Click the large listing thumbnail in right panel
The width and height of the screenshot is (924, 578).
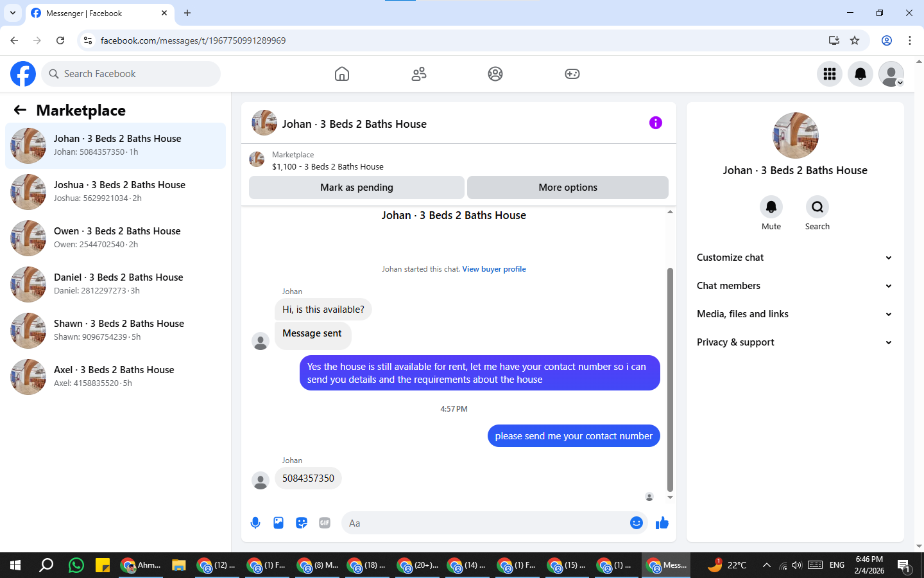pos(796,136)
